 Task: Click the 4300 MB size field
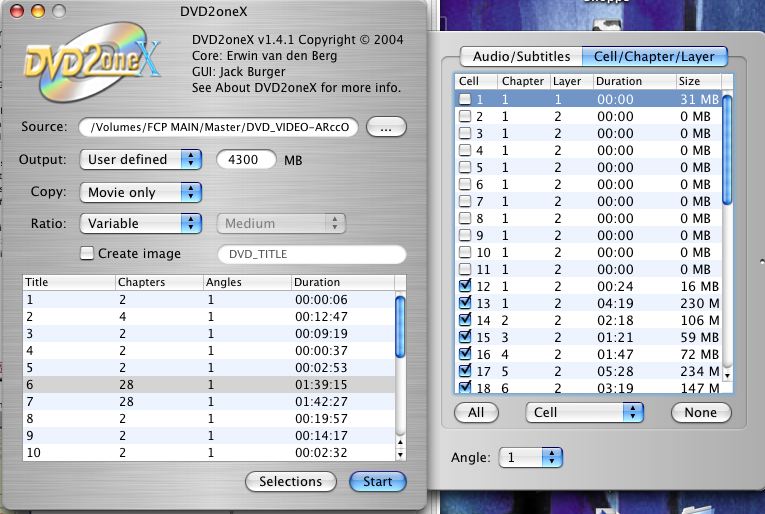246,159
